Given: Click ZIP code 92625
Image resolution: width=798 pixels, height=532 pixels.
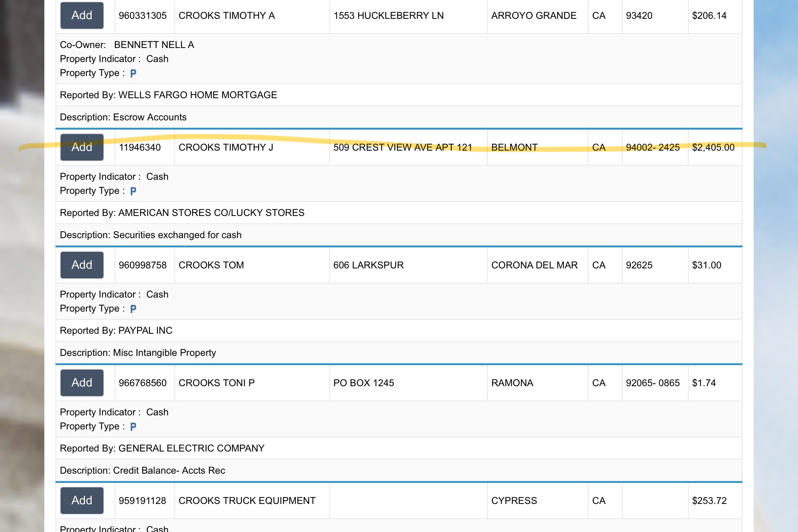Looking at the screenshot, I should pos(639,265).
